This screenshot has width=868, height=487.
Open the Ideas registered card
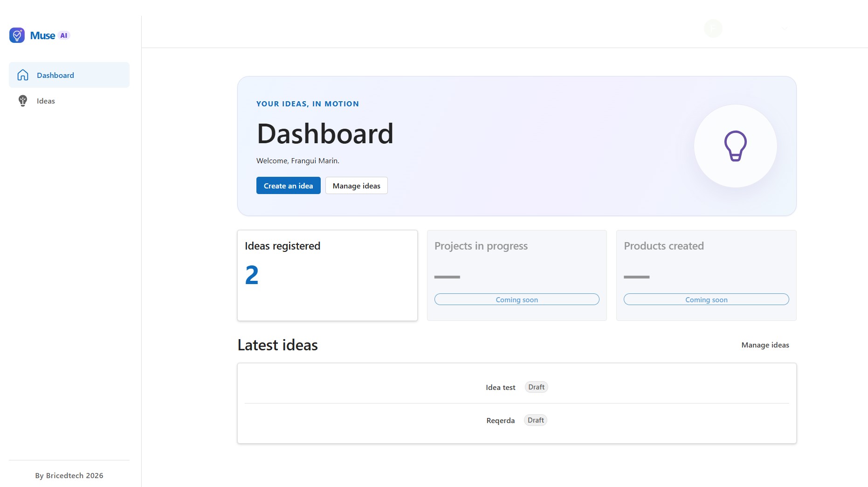[x=327, y=275]
